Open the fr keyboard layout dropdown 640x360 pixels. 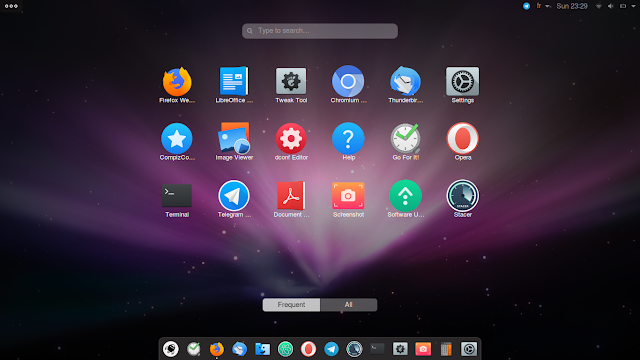[x=543, y=6]
